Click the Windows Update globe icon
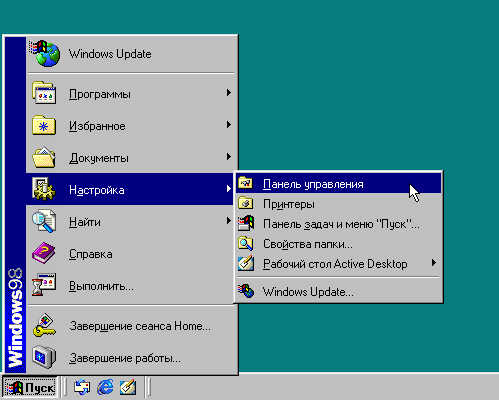Screen dimensions: 499x400 tap(45, 53)
